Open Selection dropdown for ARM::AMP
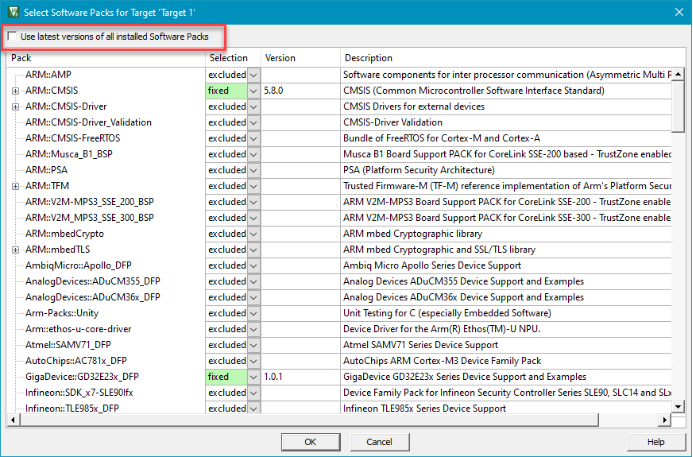 pyautogui.click(x=253, y=75)
